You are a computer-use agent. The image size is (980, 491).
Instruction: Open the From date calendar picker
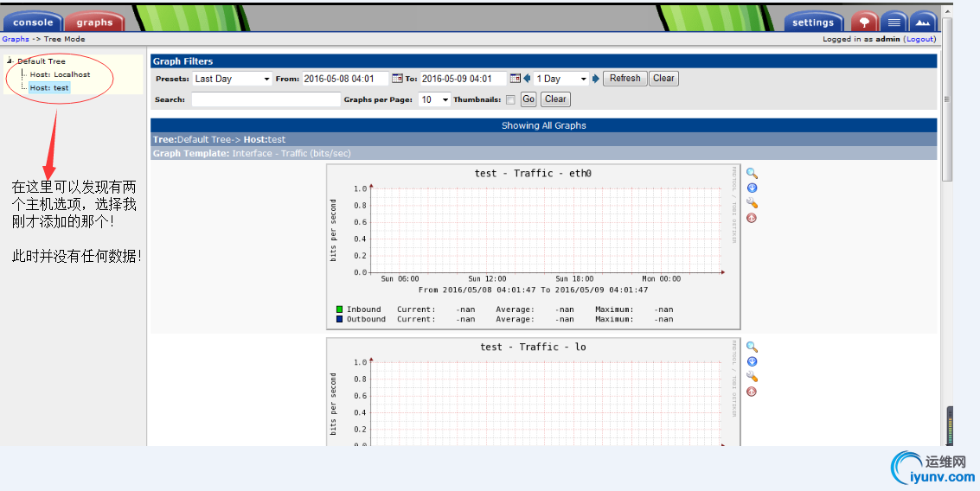397,79
